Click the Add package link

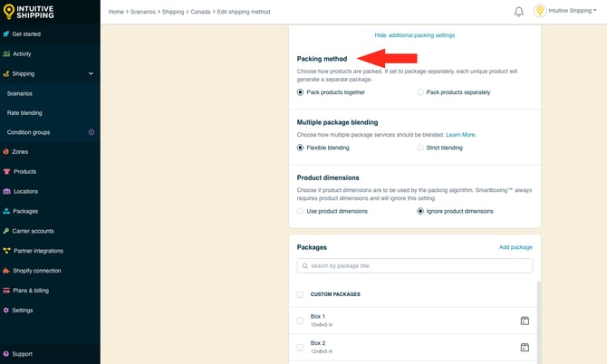515,247
